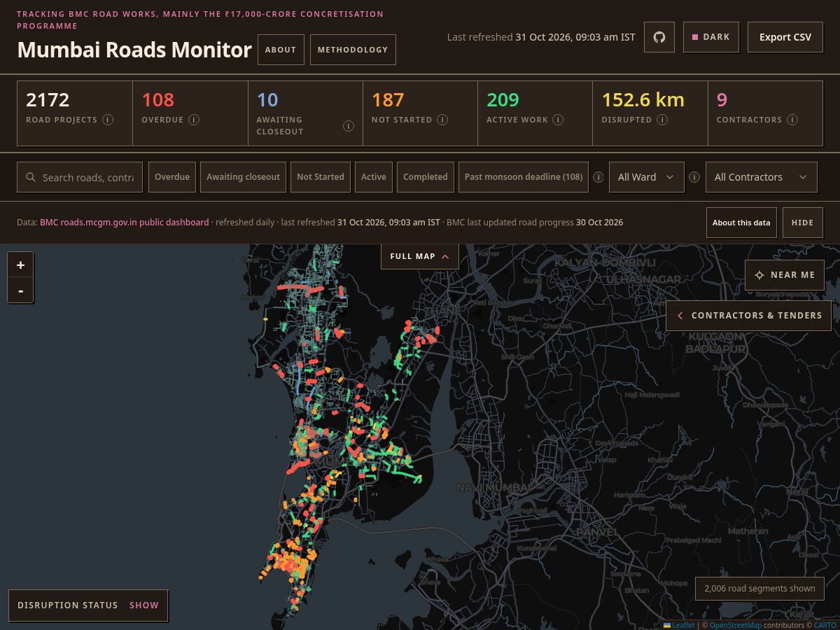Image resolution: width=840 pixels, height=630 pixels.
Task: Open the GitHub repository icon
Action: (659, 37)
